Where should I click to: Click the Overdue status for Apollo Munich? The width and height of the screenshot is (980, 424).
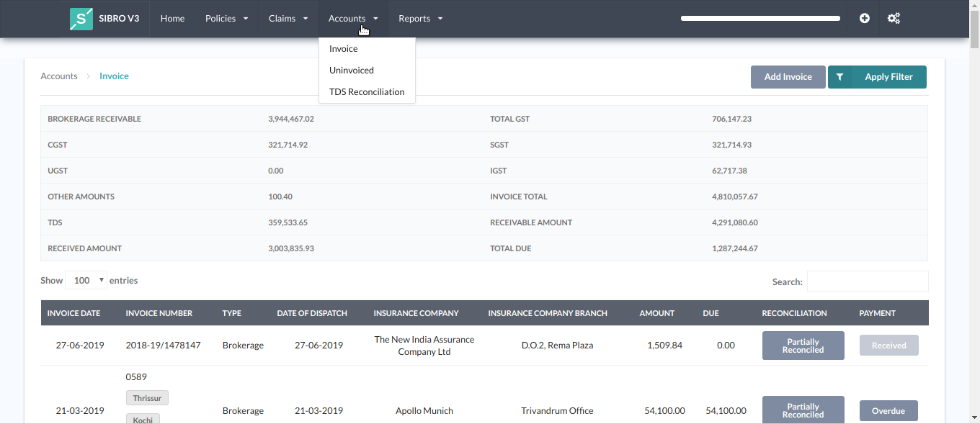[x=888, y=410]
